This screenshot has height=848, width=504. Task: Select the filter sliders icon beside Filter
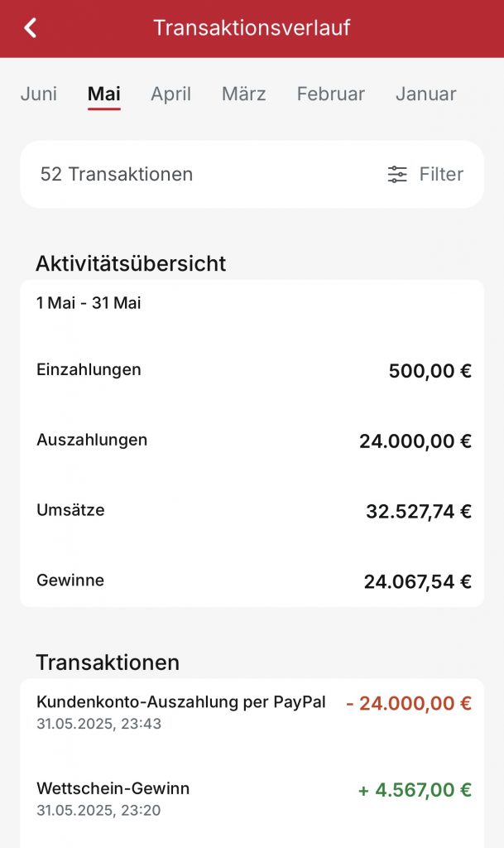point(396,174)
